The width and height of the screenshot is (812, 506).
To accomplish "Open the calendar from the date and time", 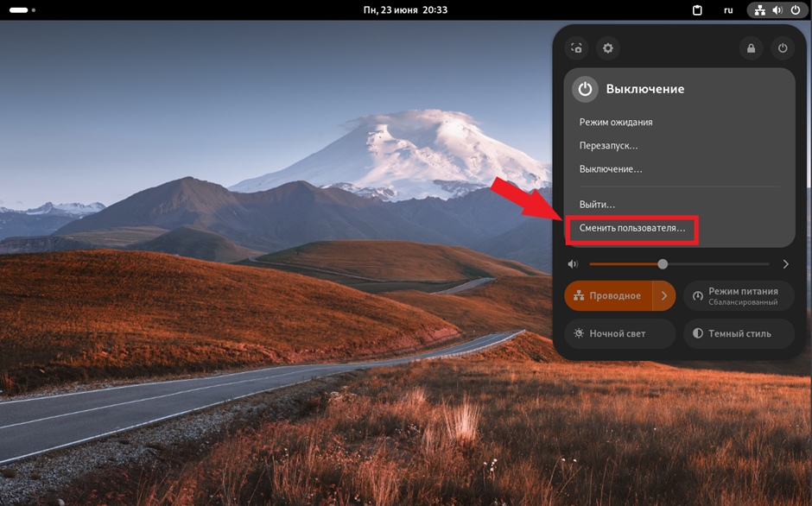I will (x=405, y=10).
